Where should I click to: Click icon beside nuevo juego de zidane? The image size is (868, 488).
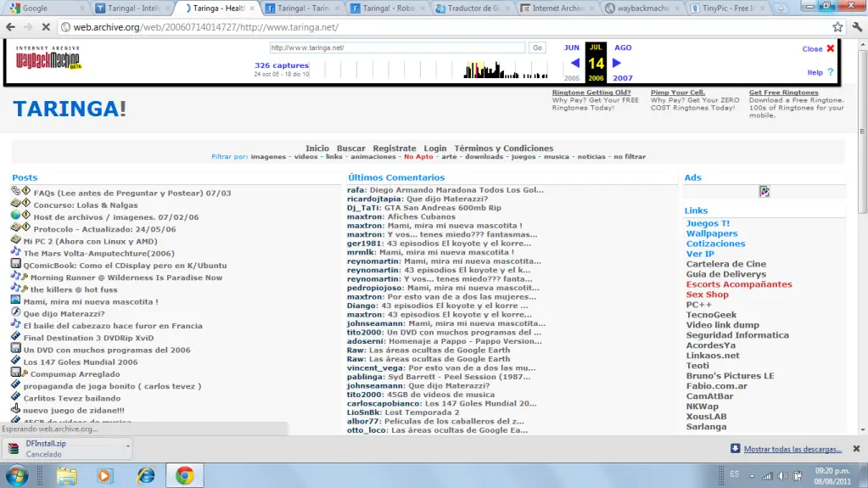15,409
